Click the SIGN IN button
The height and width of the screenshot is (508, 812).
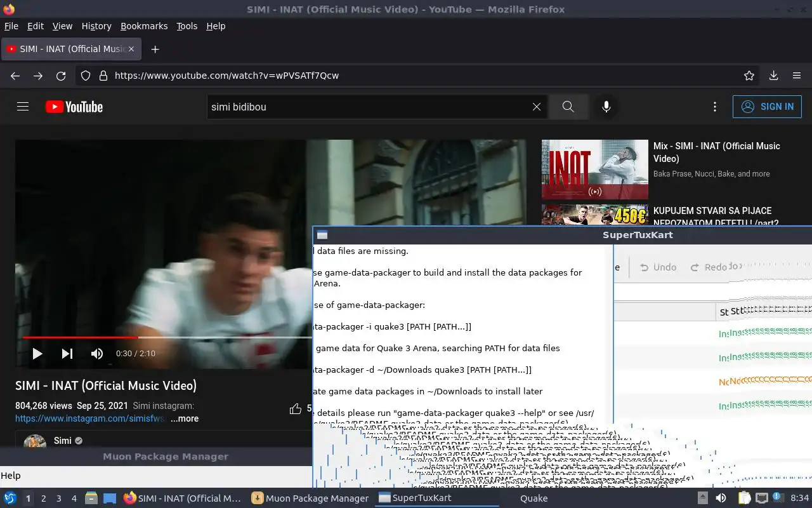tap(767, 107)
